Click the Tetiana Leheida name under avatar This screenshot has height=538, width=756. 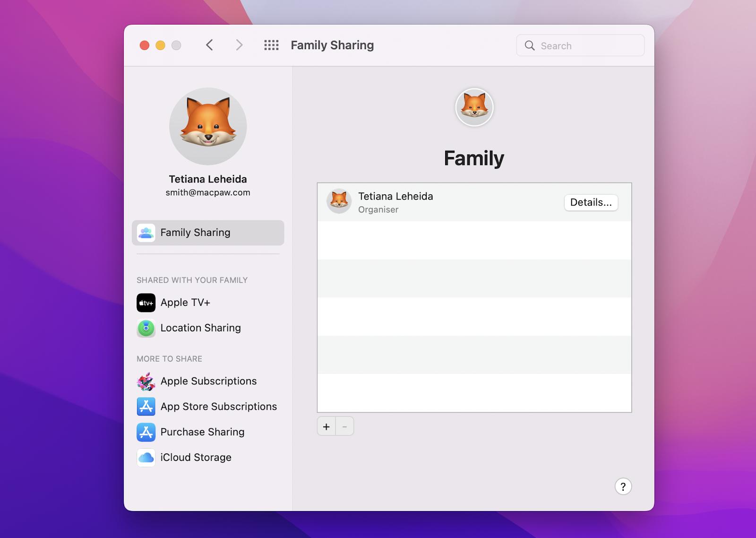pyautogui.click(x=208, y=179)
